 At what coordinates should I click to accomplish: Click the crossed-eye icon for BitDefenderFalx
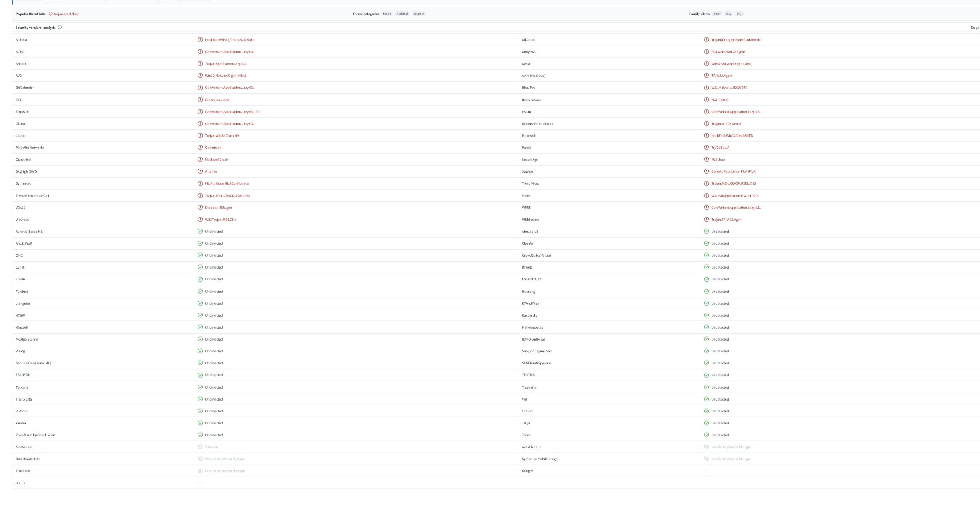201,459
